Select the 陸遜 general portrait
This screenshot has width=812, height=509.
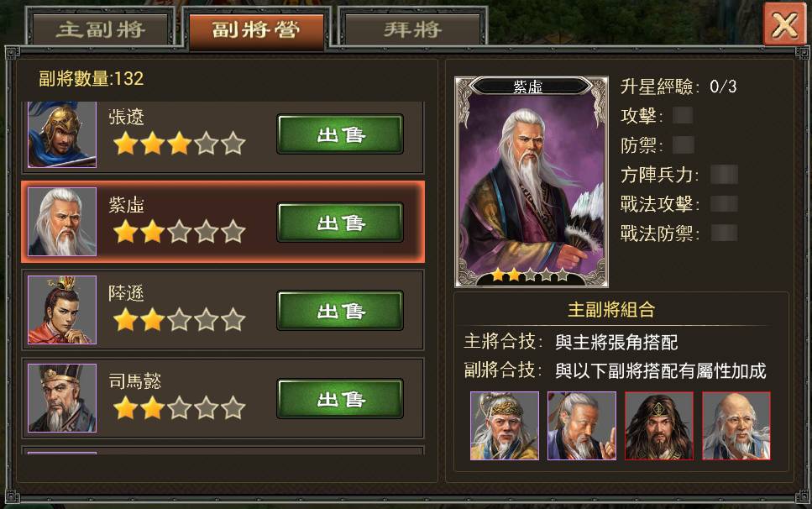click(x=62, y=310)
